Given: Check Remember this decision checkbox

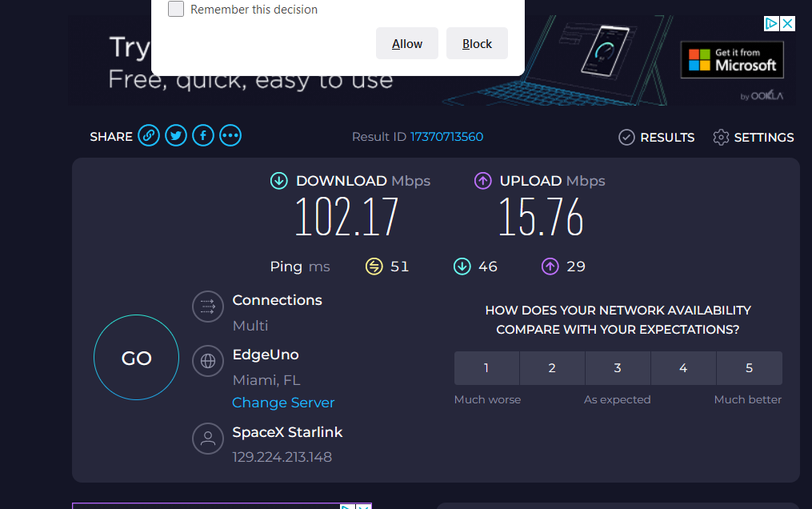Looking at the screenshot, I should click(176, 9).
